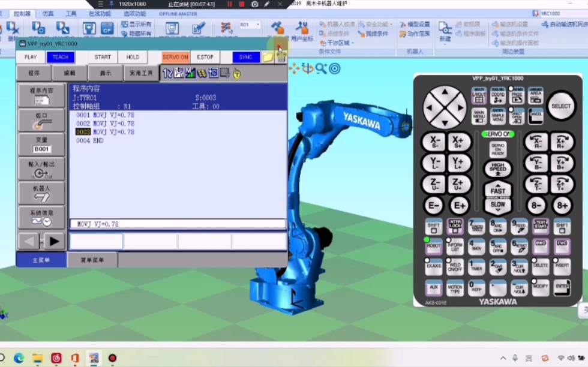
Task: Click the '12' joint coordinate status icon
Action: 167,73
